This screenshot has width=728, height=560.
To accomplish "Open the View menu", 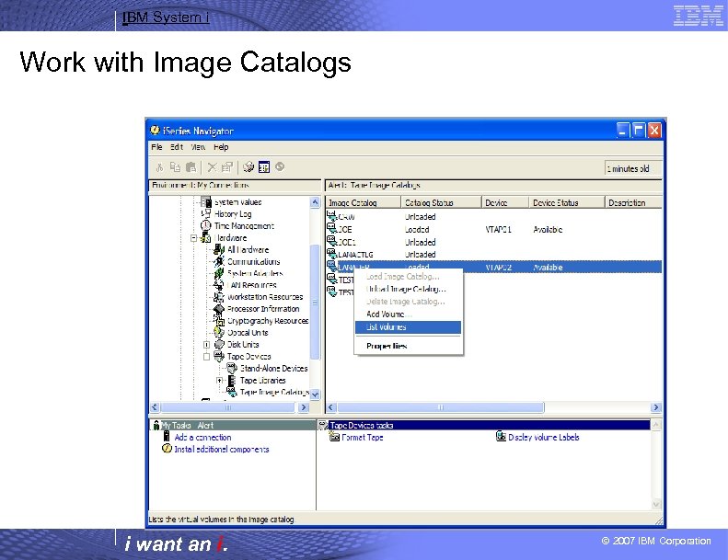I will [198, 147].
